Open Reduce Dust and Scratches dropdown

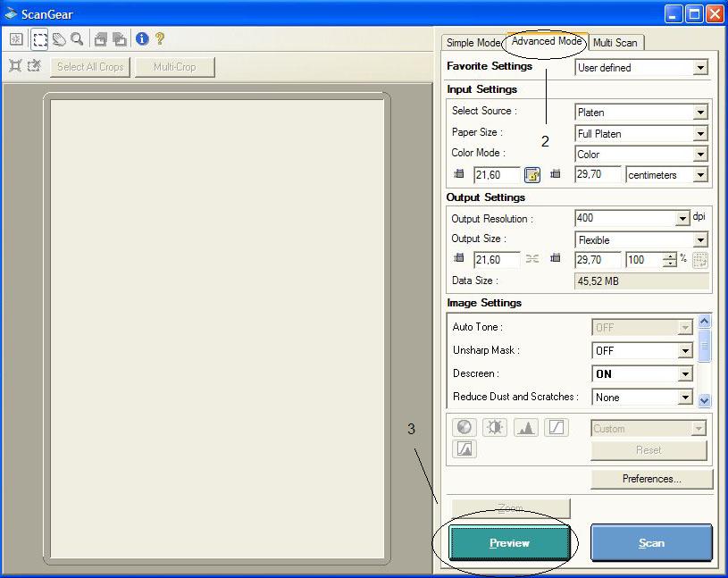(x=642, y=398)
